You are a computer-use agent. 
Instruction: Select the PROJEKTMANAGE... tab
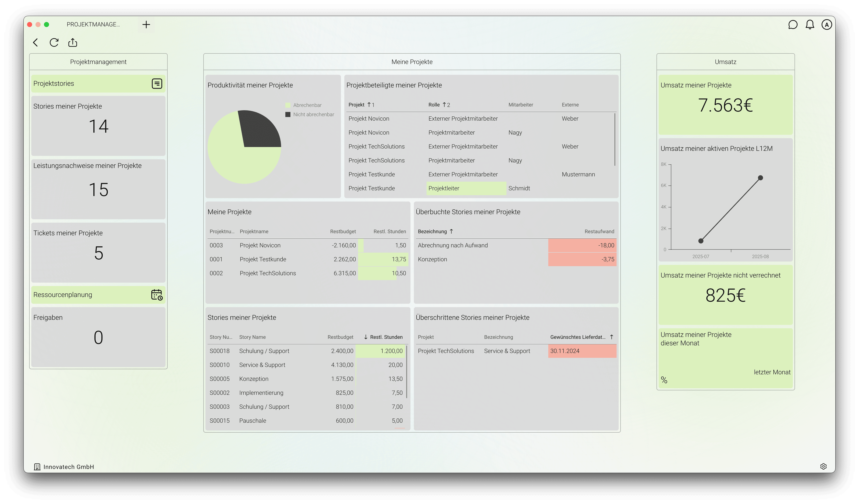(93, 25)
